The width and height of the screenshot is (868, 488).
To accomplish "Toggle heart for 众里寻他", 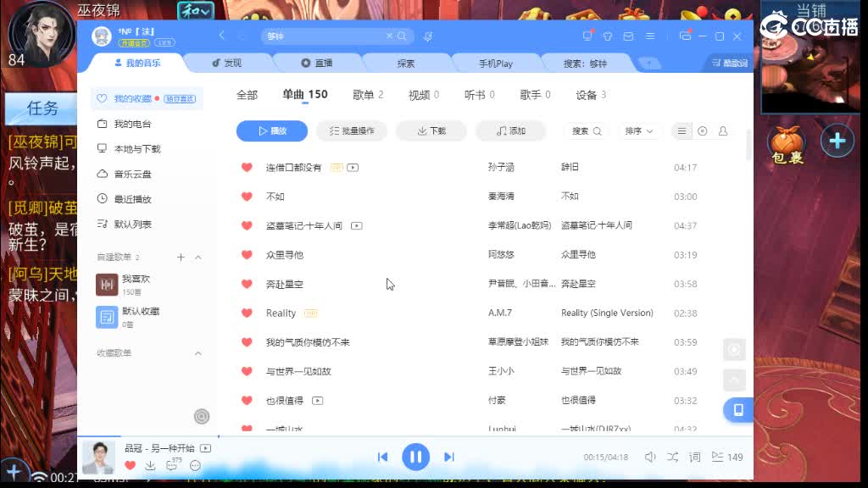I will click(x=247, y=254).
